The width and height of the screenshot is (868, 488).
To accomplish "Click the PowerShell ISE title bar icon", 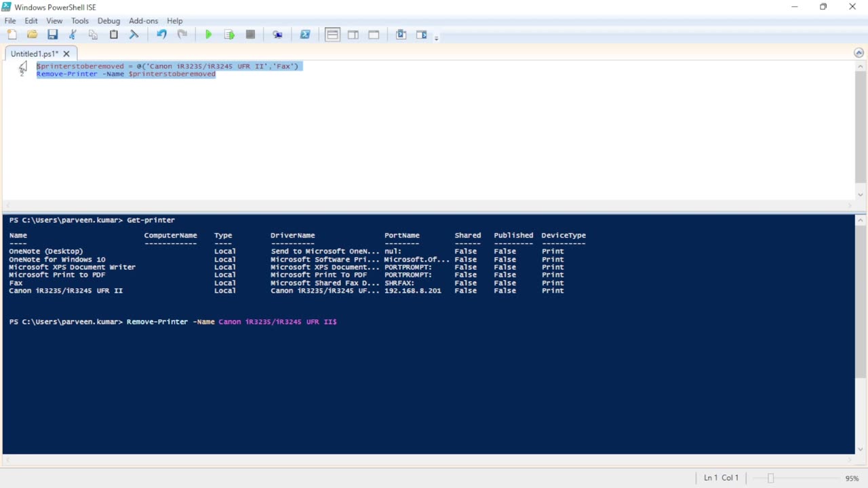I will click(6, 7).
